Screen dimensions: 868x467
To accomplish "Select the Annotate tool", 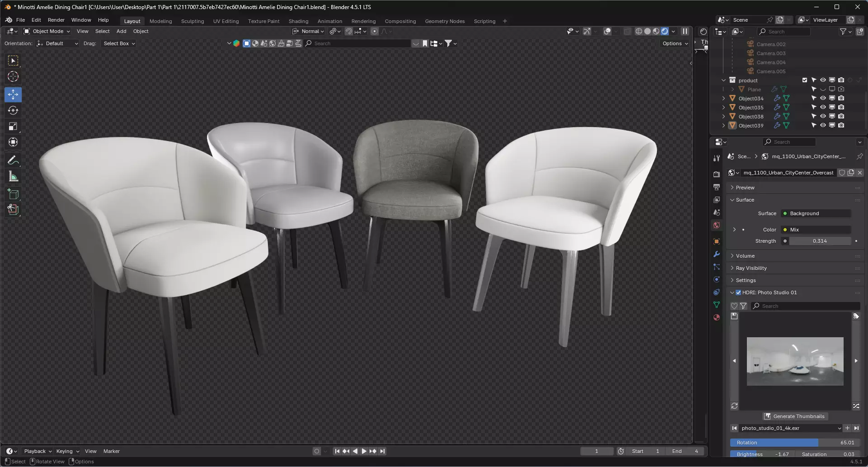I will pyautogui.click(x=13, y=160).
